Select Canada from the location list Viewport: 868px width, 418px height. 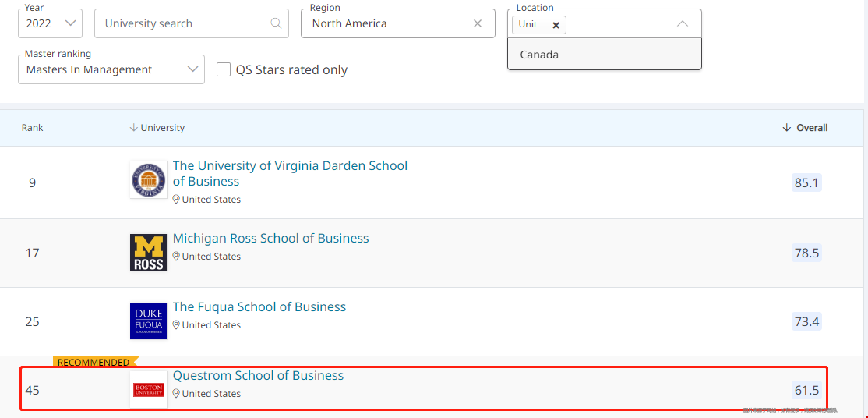(605, 55)
